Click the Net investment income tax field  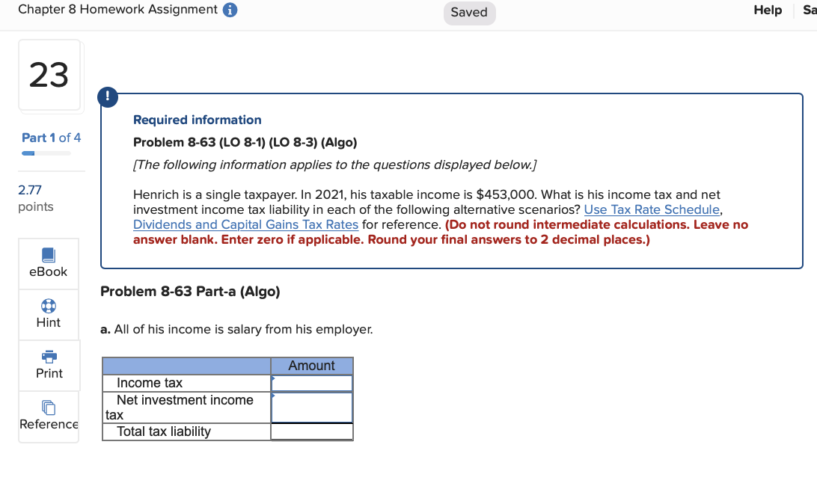[311, 406]
